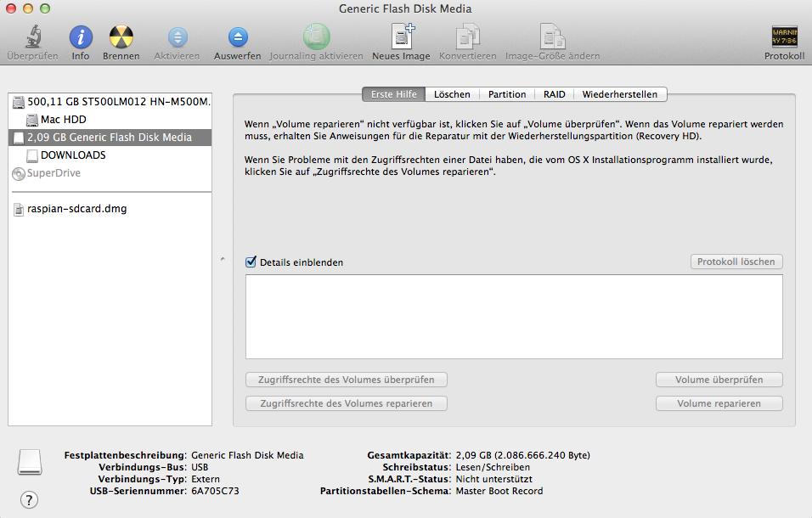Click the raspian-sdcard.dmg disk image icon
The height and width of the screenshot is (518, 812).
click(19, 210)
